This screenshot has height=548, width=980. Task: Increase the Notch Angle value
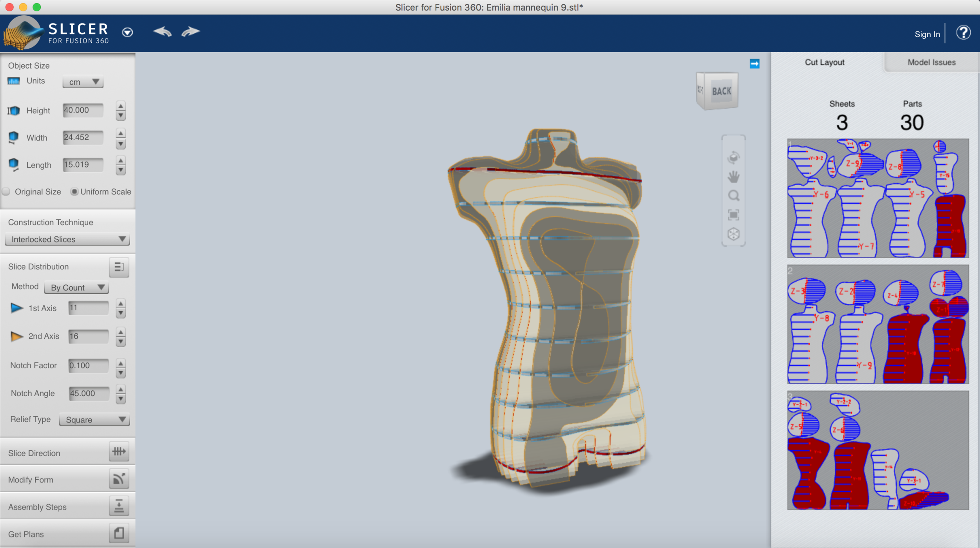click(121, 389)
